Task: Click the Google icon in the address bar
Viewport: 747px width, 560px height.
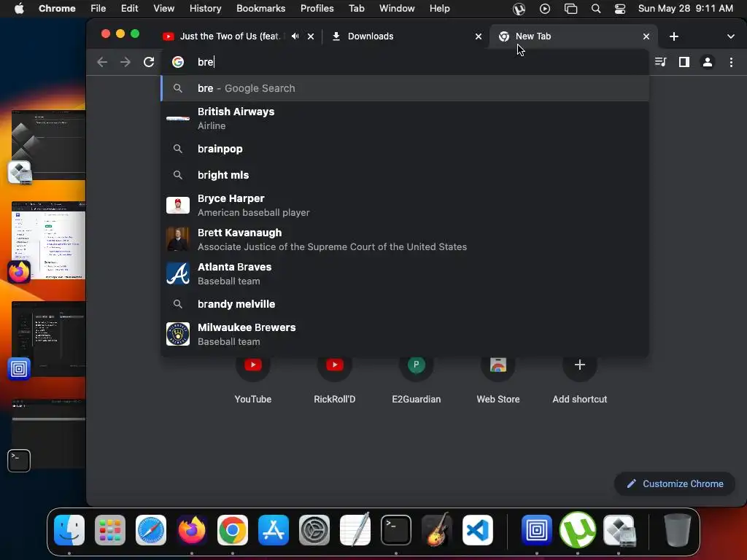Action: click(178, 62)
